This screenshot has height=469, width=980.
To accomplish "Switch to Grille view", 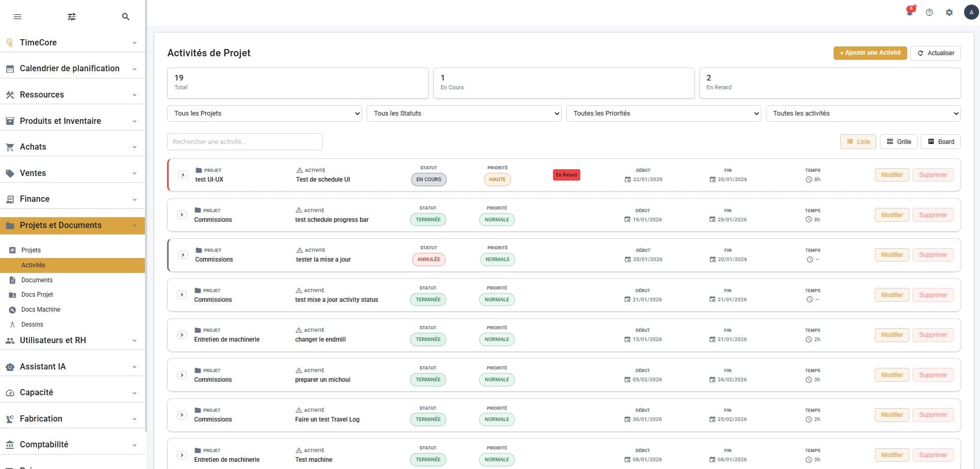I will pyautogui.click(x=899, y=141).
